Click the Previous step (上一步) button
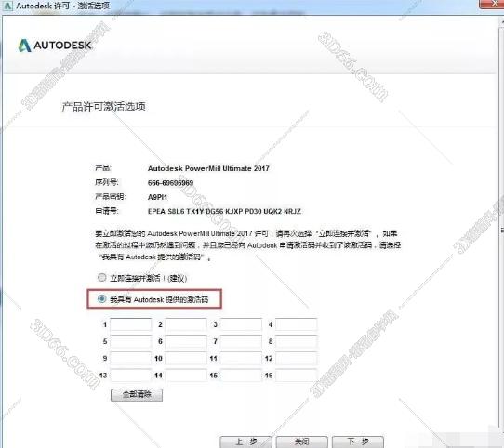 point(245,441)
